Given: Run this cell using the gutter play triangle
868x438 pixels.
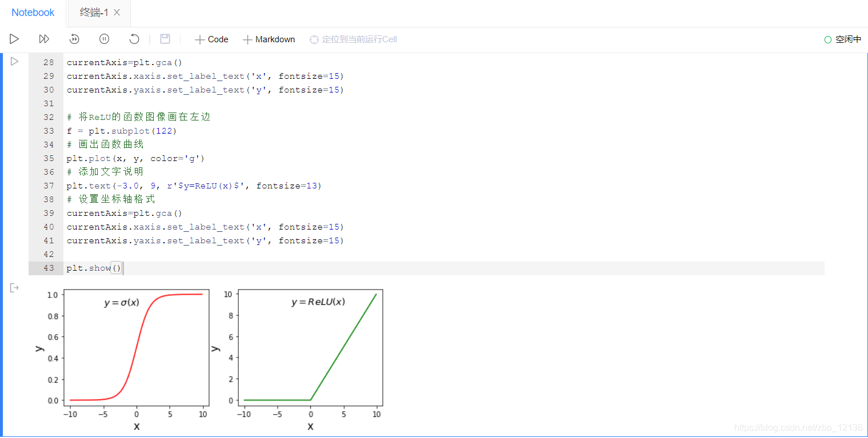Looking at the screenshot, I should (14, 61).
